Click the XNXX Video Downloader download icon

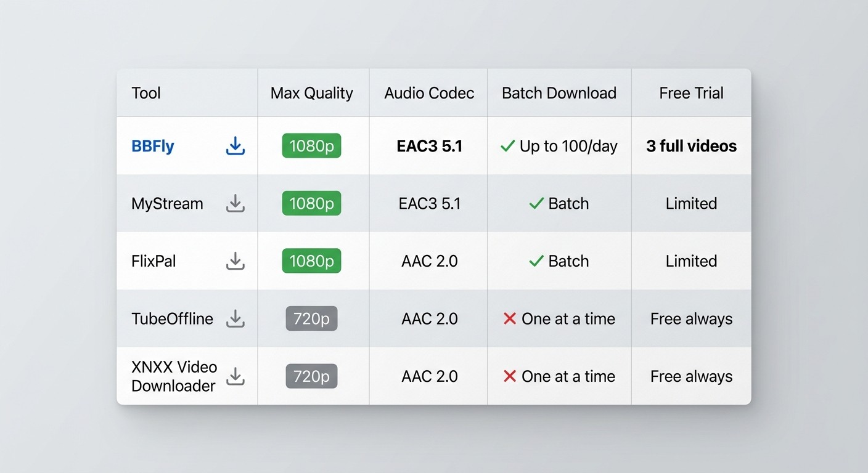(x=235, y=376)
